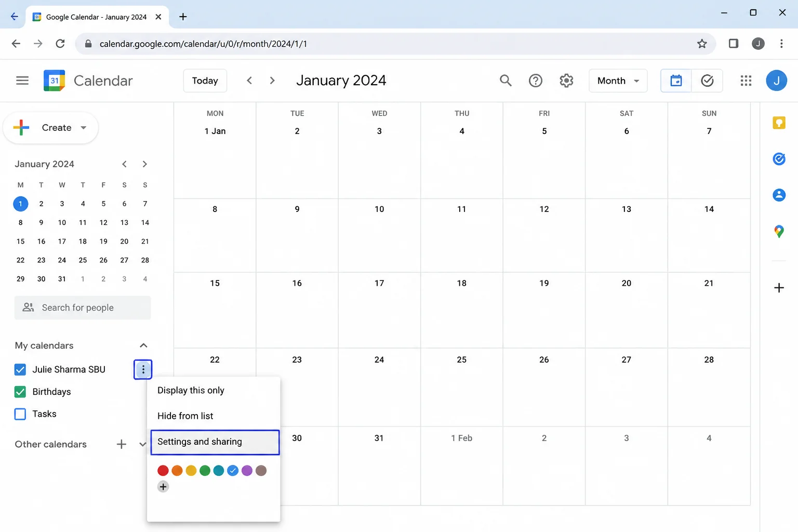
Task: Choose the yellow calendar colour
Action: click(x=191, y=471)
